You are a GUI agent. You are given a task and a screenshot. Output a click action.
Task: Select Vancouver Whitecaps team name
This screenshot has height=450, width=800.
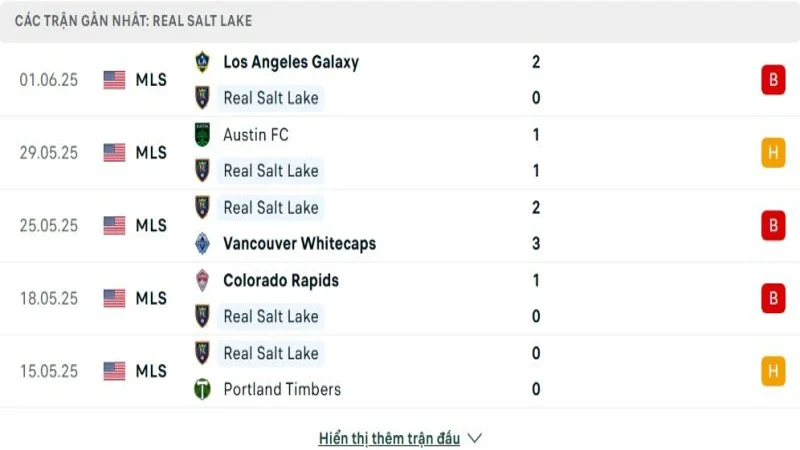(300, 244)
